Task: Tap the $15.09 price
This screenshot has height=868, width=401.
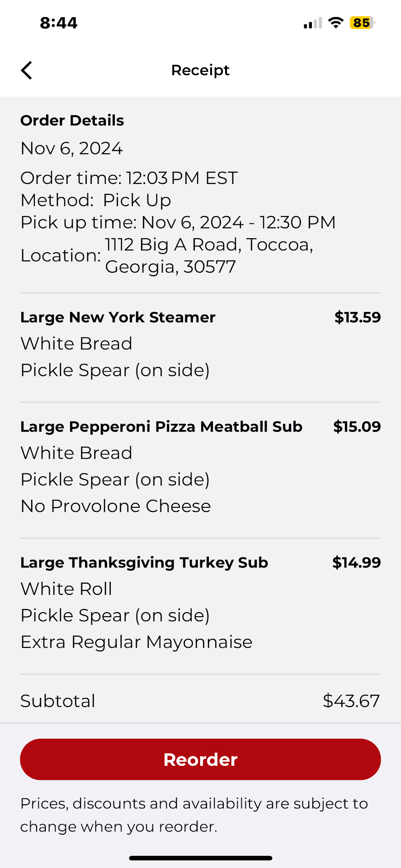Action: tap(357, 427)
